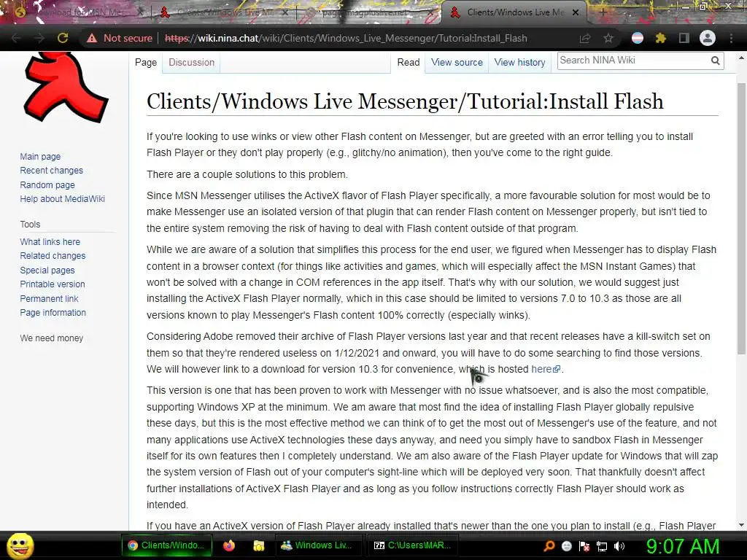Screen dimensions: 747x560
Task: Switch to Chrome Clients/Windo... taskbar button
Action: pos(166,545)
